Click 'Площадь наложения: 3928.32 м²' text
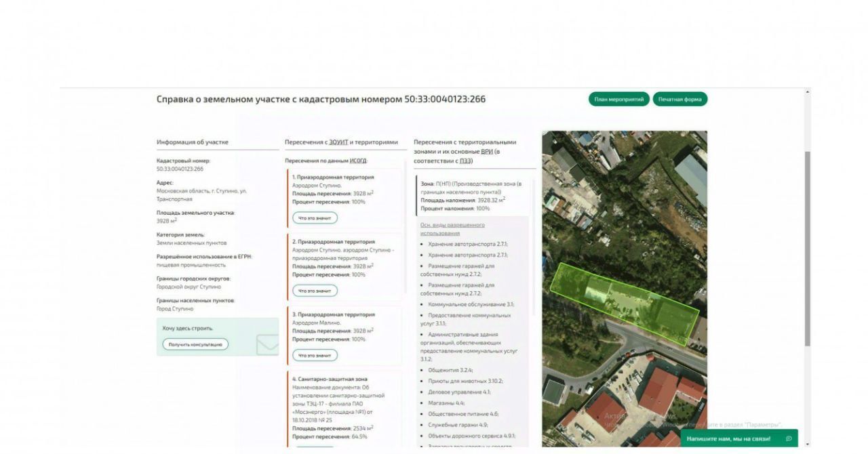 [462, 200]
